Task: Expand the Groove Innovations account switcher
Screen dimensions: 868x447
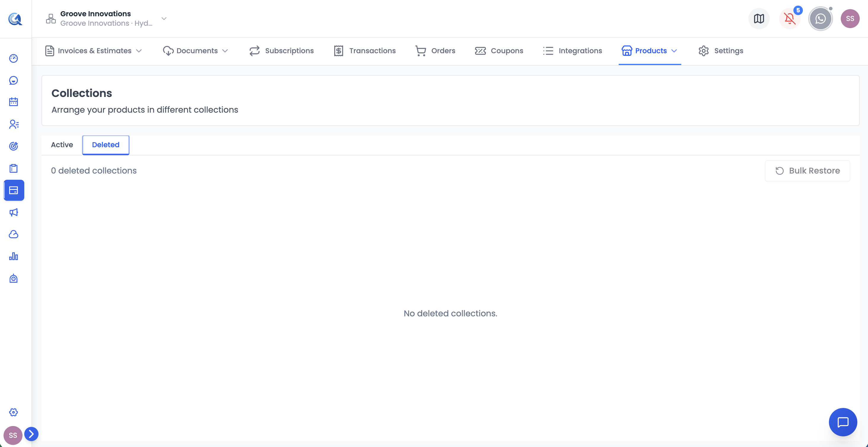Action: tap(107, 19)
